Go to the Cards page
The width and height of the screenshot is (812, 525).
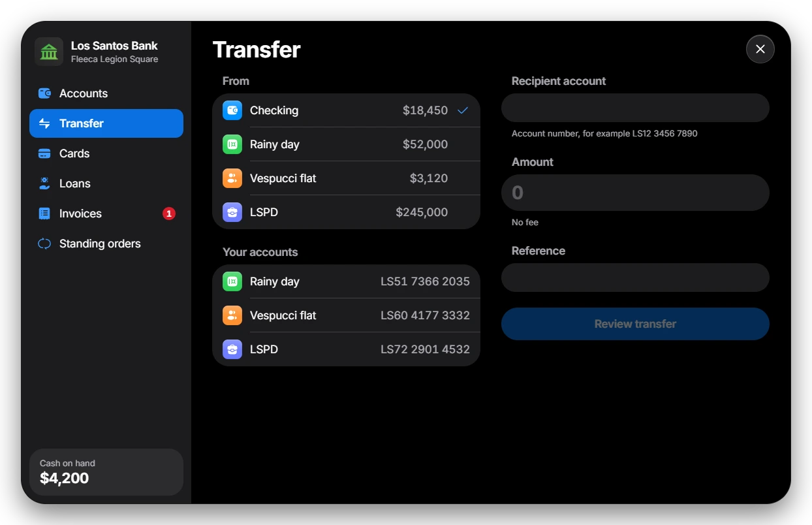(106, 153)
